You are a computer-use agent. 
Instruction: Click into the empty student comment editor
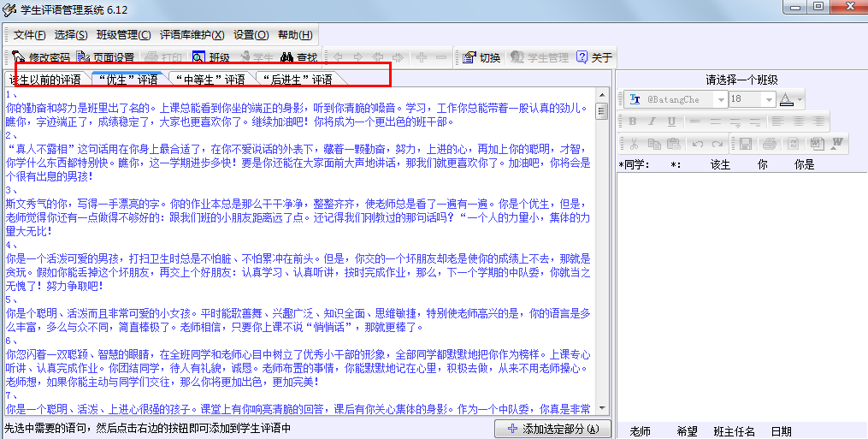point(742,297)
